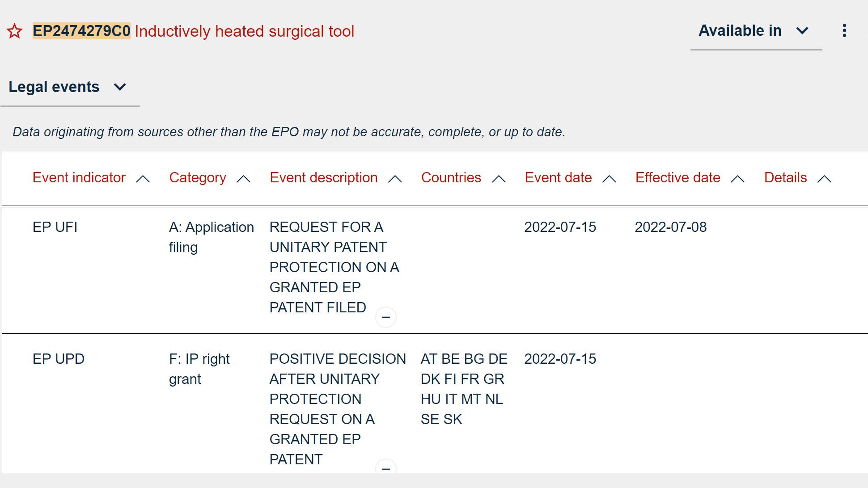Viewport: 868px width, 488px height.
Task: Collapse the EP UFI event description
Action: pyautogui.click(x=385, y=317)
